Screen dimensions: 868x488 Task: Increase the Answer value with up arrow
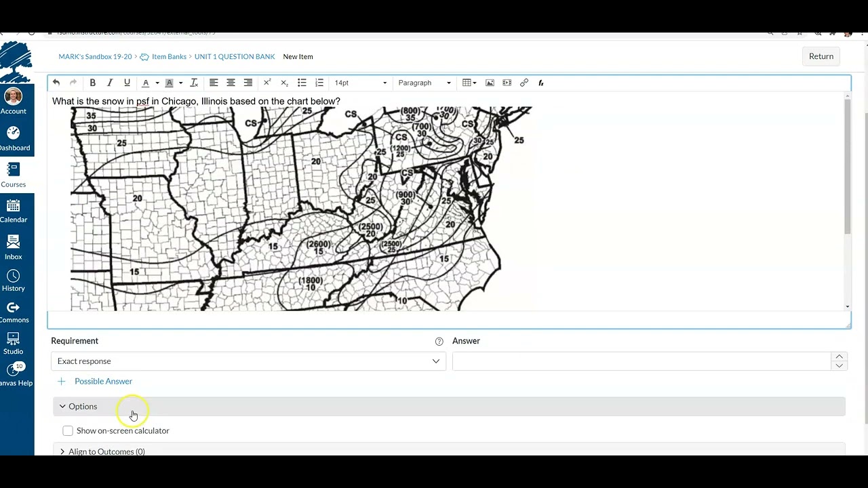coord(839,357)
